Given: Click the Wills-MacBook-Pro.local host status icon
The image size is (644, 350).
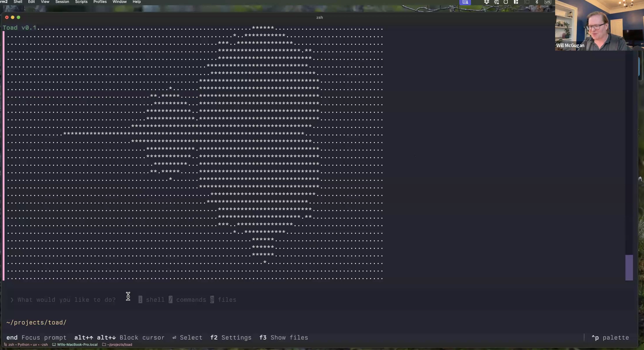Looking at the screenshot, I should coord(54,344).
